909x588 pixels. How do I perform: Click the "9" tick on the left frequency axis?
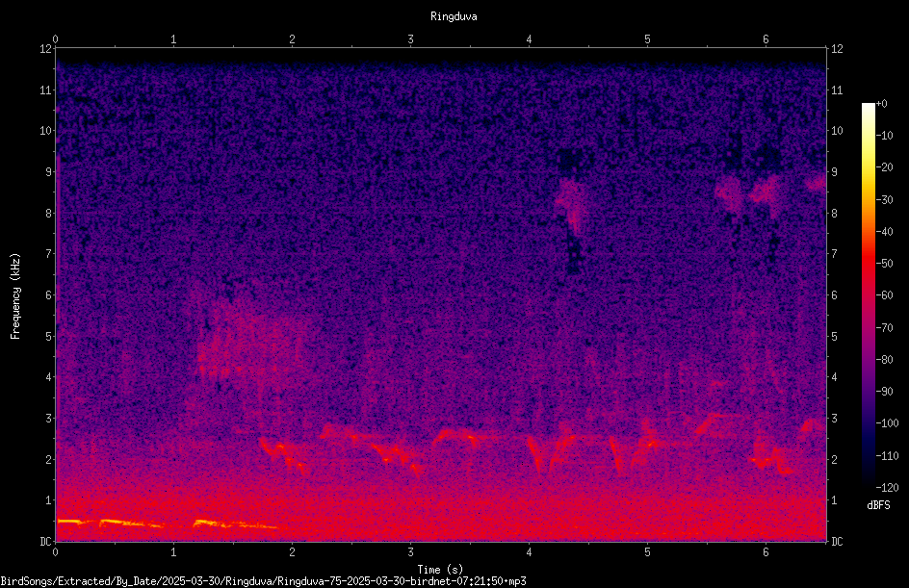(48, 172)
